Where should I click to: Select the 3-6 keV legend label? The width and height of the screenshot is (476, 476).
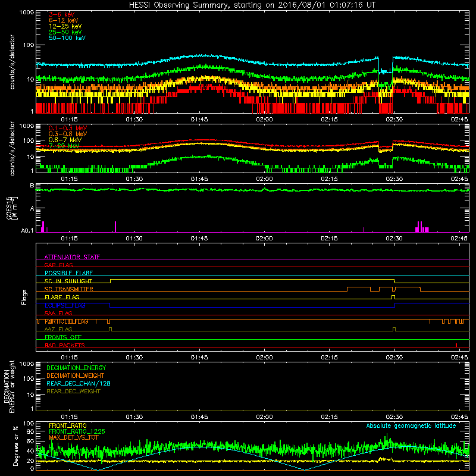(x=61, y=14)
